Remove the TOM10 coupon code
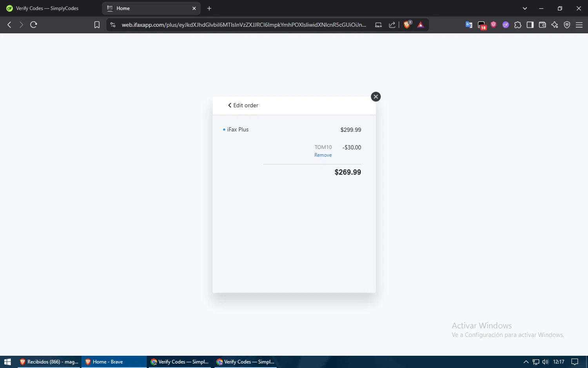This screenshot has width=588, height=368. click(323, 155)
